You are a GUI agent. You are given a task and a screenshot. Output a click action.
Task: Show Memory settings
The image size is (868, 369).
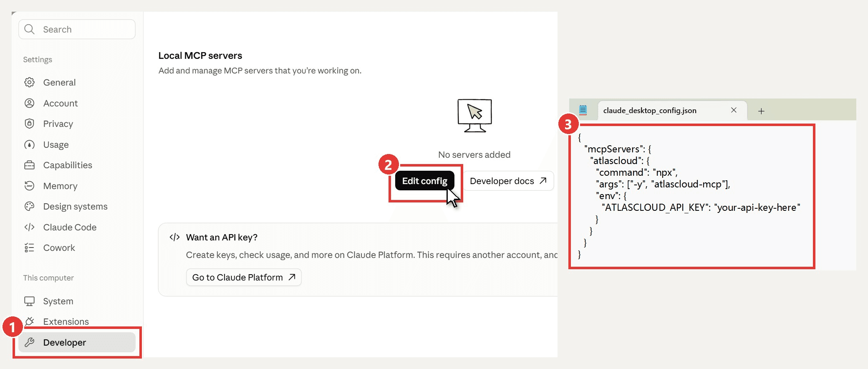coord(77,186)
